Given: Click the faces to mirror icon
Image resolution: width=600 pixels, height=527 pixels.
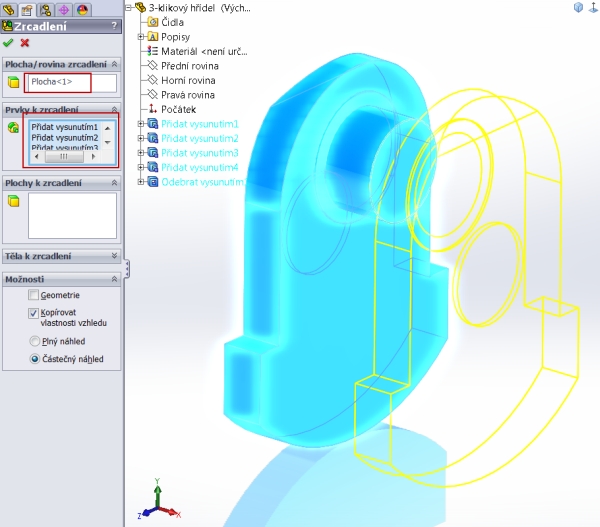Looking at the screenshot, I should 13,201.
